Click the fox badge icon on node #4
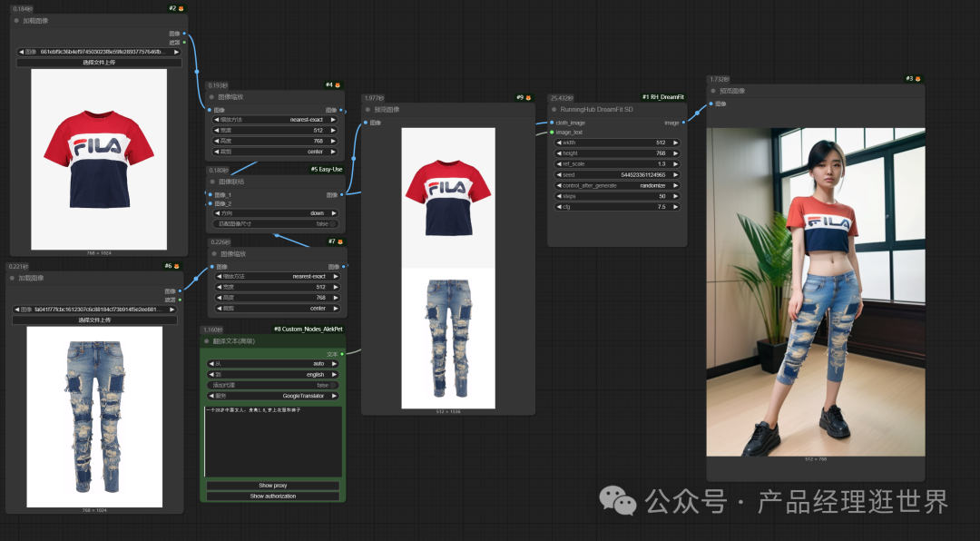The height and width of the screenshot is (541, 980). (338, 85)
